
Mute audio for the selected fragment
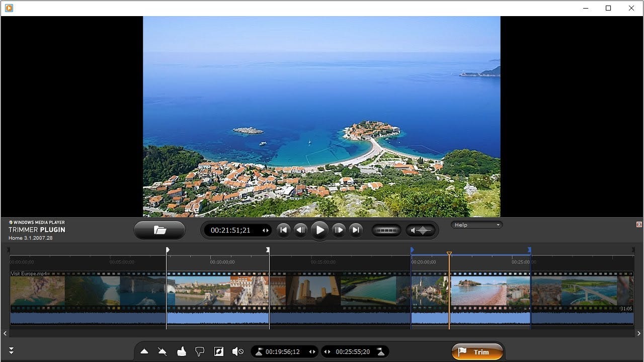pyautogui.click(x=237, y=351)
